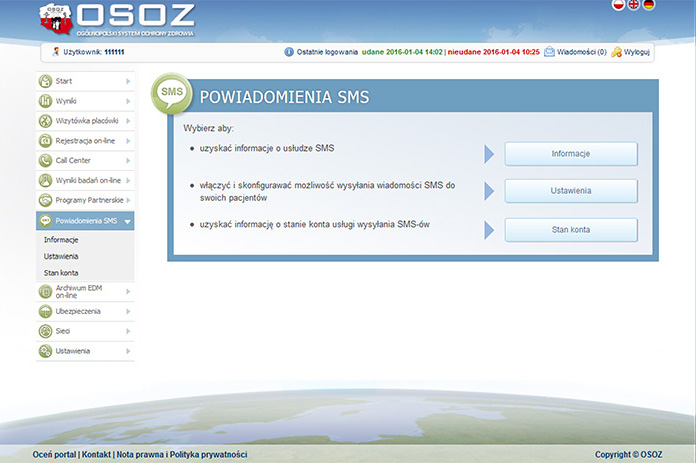
Task: Click the blue arrow beside Ustawienia button
Action: (x=489, y=191)
